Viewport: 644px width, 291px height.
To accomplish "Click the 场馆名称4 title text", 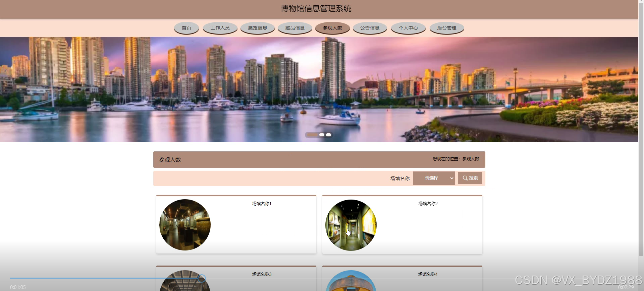I will (x=428, y=274).
